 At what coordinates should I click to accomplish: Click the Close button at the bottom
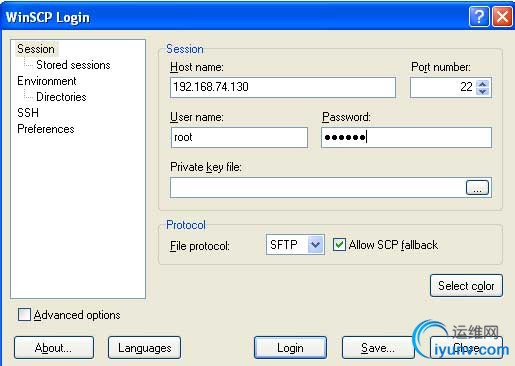pos(466,348)
